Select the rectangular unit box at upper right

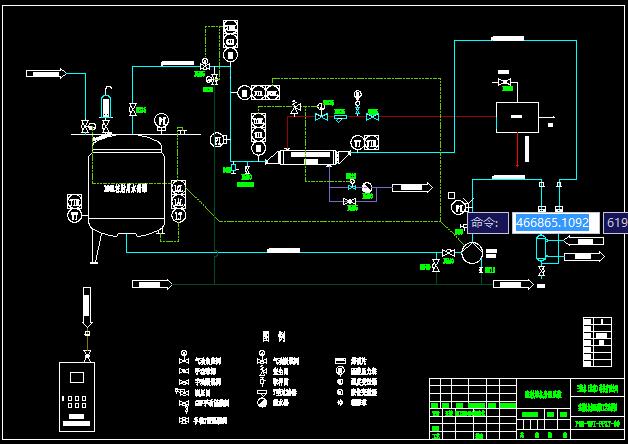click(516, 117)
